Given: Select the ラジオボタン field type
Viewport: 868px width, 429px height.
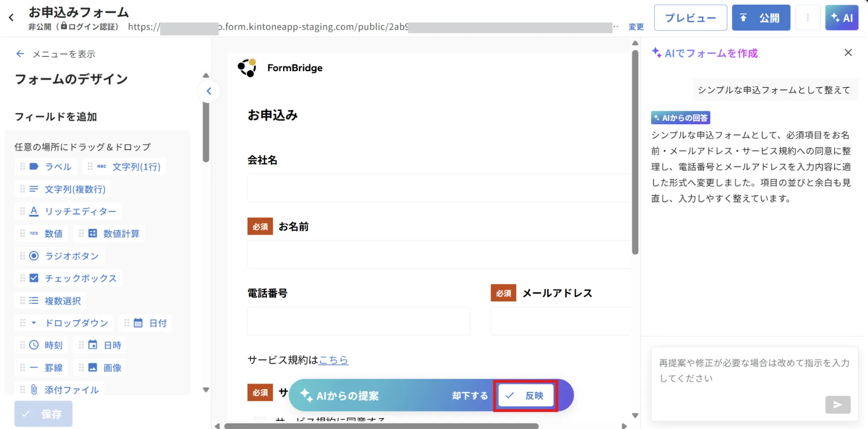Looking at the screenshot, I should tap(59, 256).
